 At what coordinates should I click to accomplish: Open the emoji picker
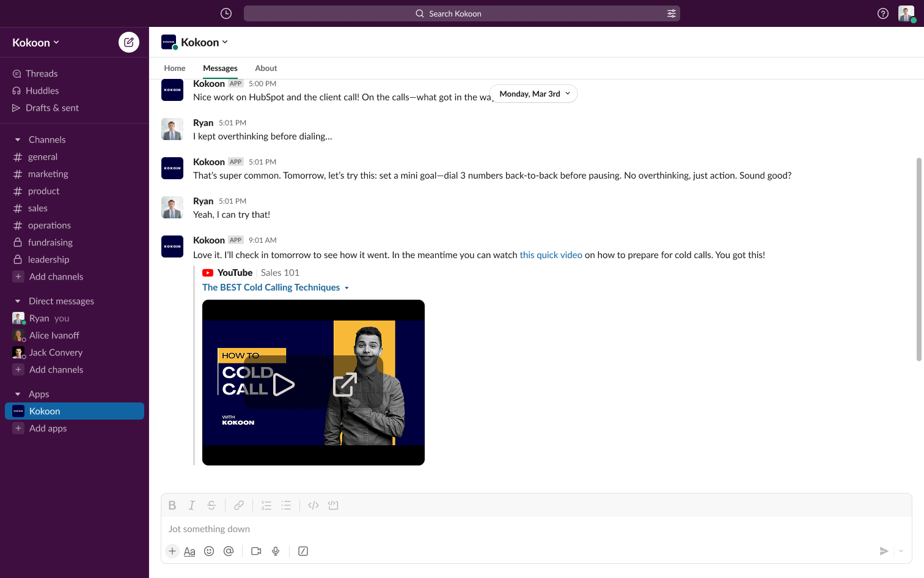(209, 551)
